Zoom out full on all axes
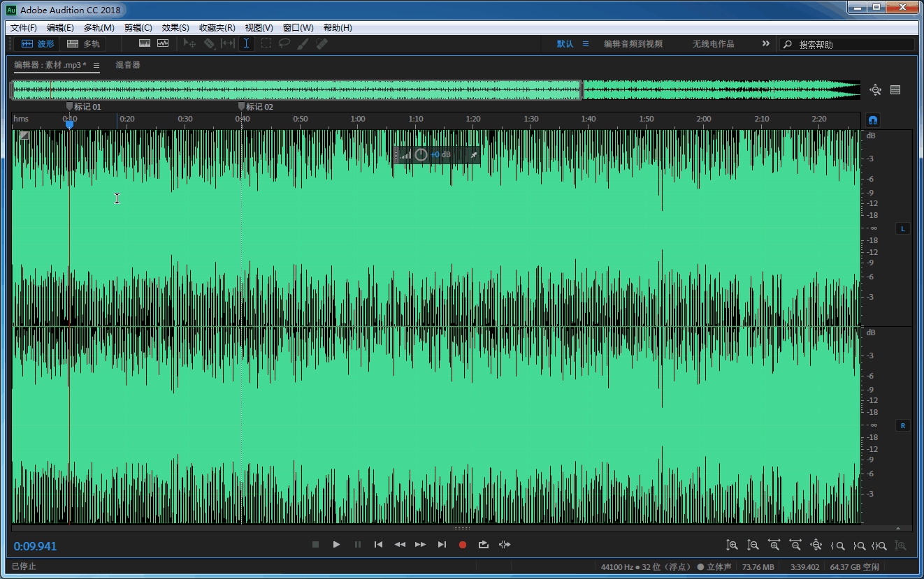Viewport: 924px width, 579px height. tap(816, 545)
